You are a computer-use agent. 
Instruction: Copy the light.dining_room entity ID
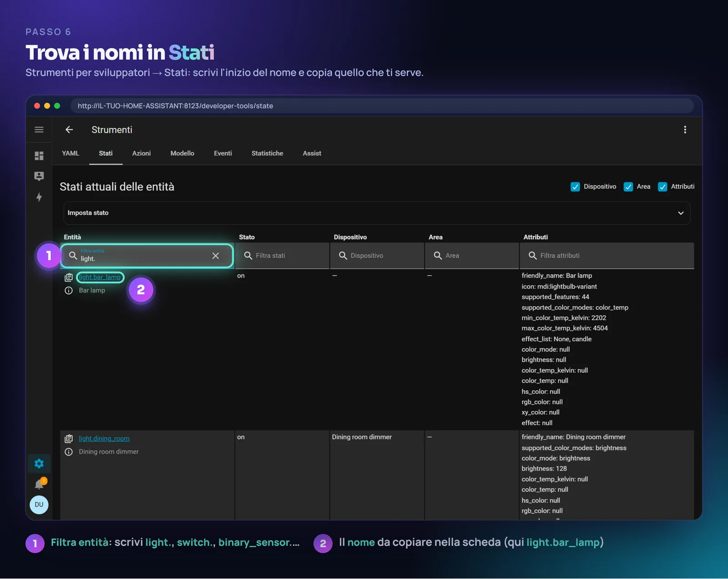coord(69,438)
